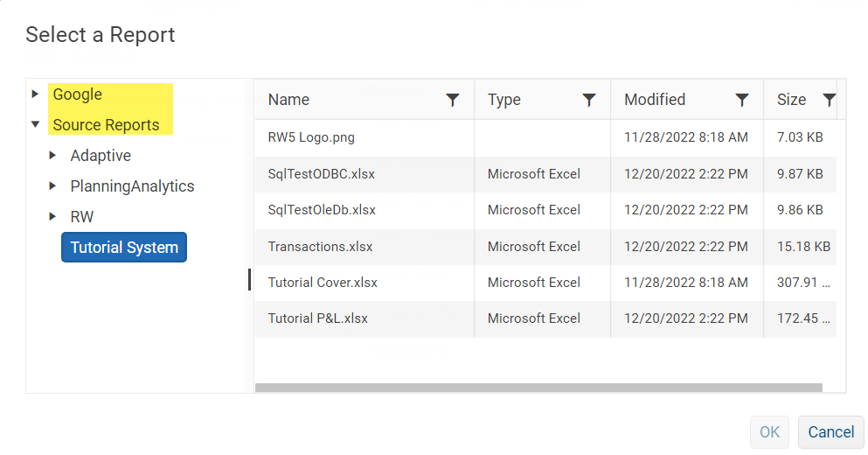This screenshot has width=868, height=455.
Task: Sort by the Modified column header
Action: 655,100
